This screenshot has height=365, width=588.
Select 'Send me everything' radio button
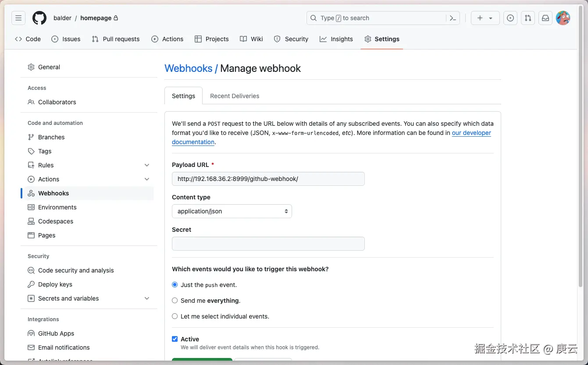pyautogui.click(x=175, y=301)
